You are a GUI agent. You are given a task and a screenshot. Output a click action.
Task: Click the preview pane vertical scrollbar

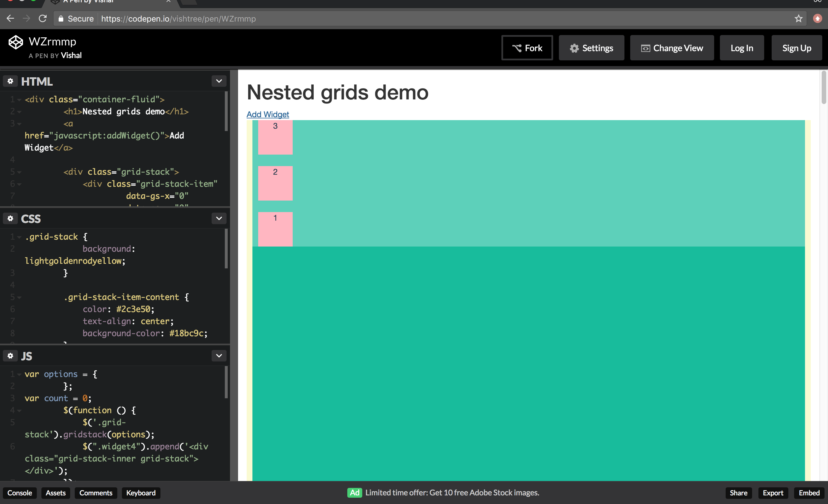tap(824, 88)
